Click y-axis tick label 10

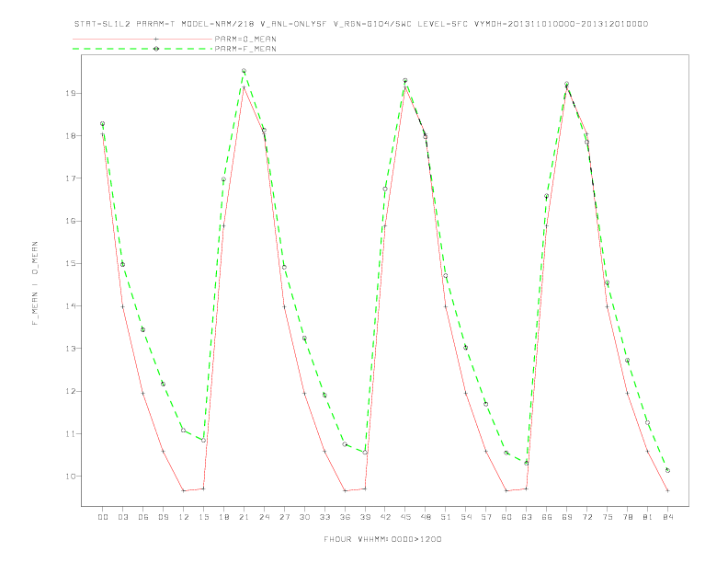point(70,477)
